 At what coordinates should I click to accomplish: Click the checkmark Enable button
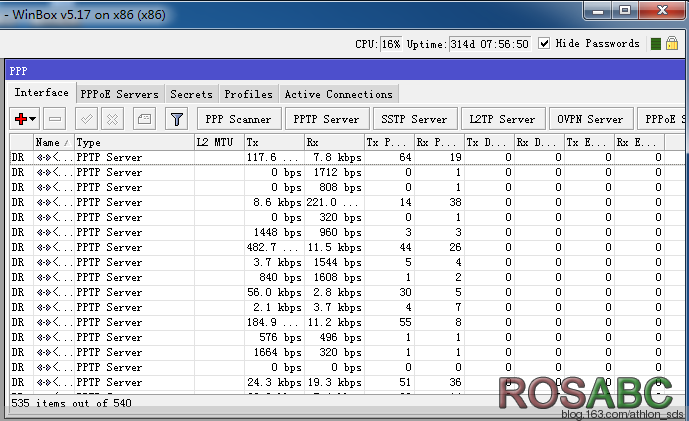(86, 119)
